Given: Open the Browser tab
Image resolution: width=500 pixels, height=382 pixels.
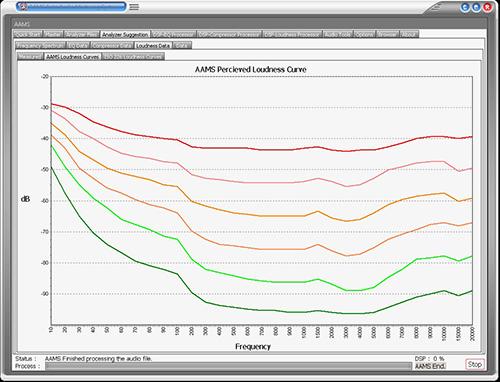Looking at the screenshot, I should coord(388,34).
